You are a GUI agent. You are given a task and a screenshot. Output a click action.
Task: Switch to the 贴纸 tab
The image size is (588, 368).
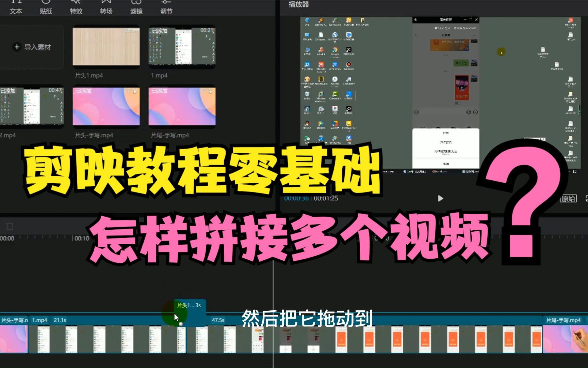46,7
